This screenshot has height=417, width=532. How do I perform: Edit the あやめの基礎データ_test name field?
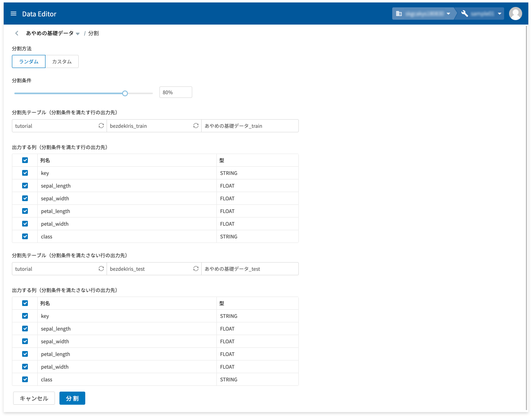[x=250, y=269]
